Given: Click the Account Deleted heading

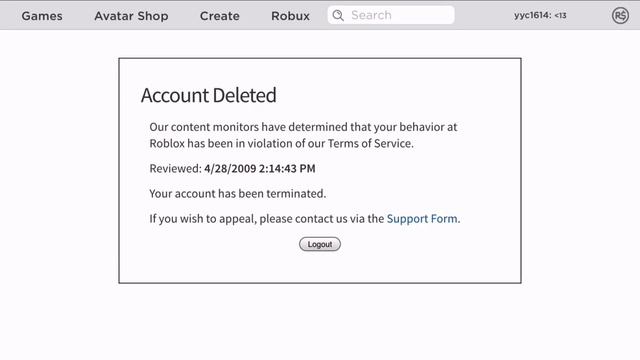Looking at the screenshot, I should point(209,95).
